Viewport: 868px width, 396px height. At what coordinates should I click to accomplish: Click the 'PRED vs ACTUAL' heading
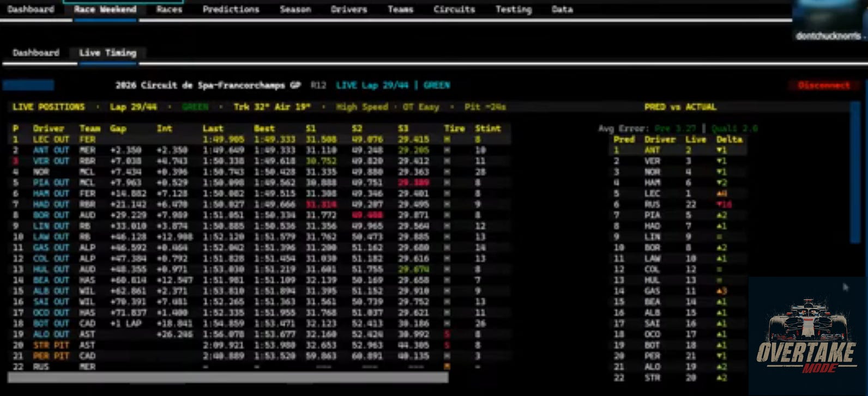pyautogui.click(x=680, y=107)
